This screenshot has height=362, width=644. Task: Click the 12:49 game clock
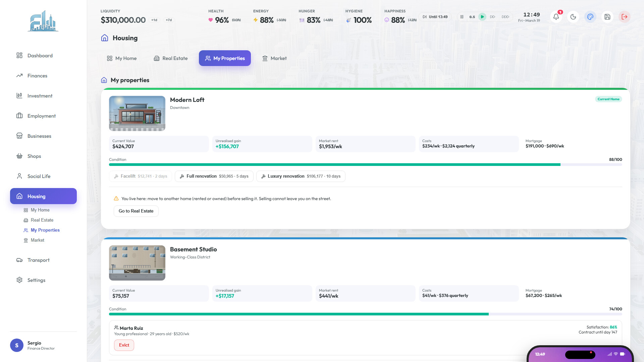click(x=532, y=15)
